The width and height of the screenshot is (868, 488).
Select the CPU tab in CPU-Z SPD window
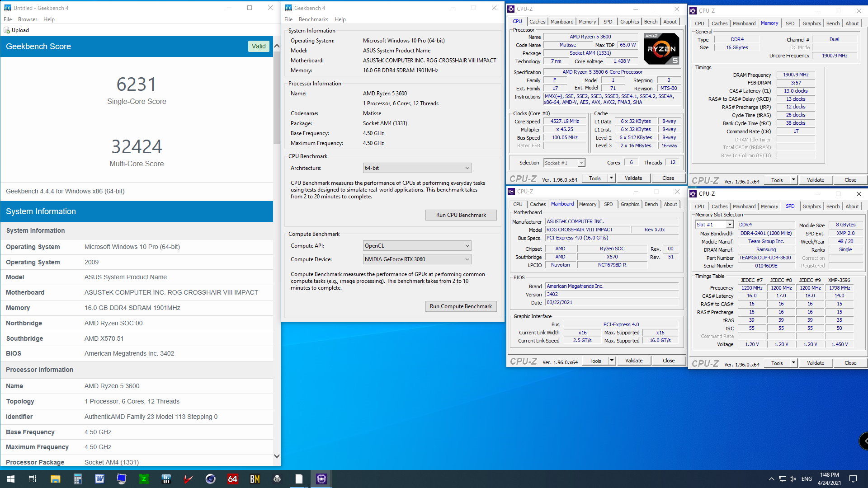click(699, 206)
